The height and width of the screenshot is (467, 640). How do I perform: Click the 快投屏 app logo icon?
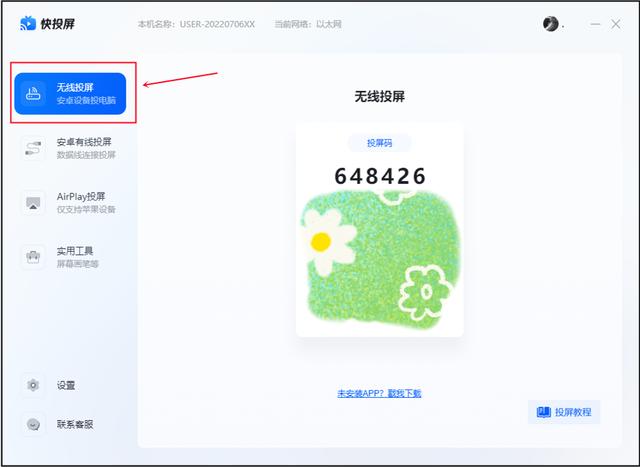click(x=28, y=24)
